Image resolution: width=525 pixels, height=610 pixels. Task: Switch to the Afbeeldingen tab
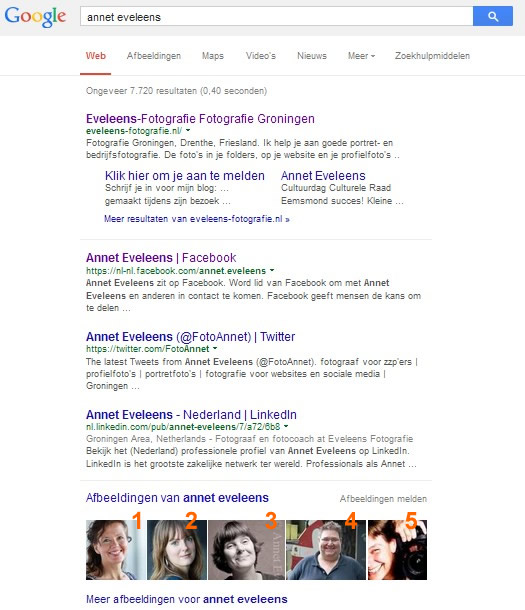154,56
